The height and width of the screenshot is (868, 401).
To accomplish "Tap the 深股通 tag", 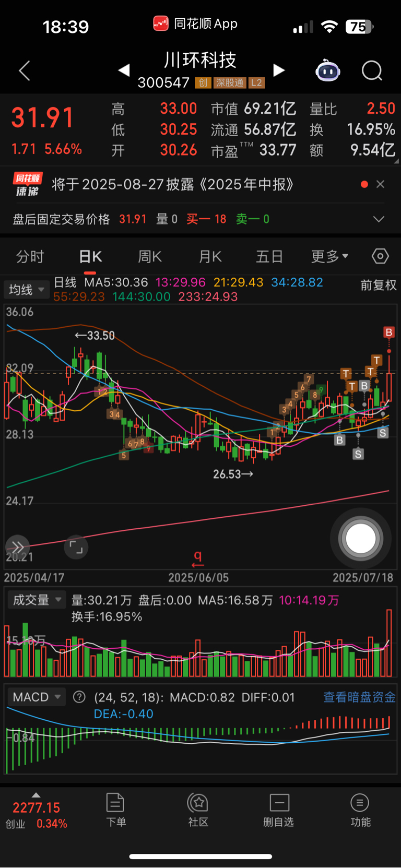I will point(230,82).
